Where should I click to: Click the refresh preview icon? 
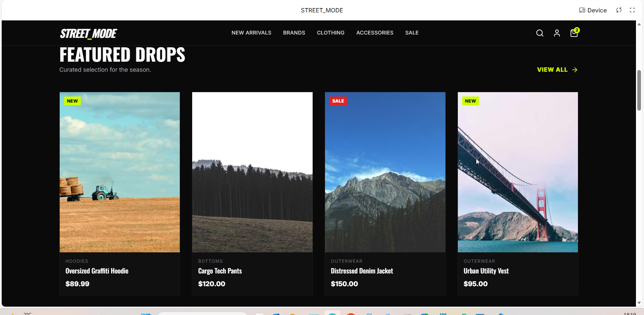pyautogui.click(x=619, y=10)
